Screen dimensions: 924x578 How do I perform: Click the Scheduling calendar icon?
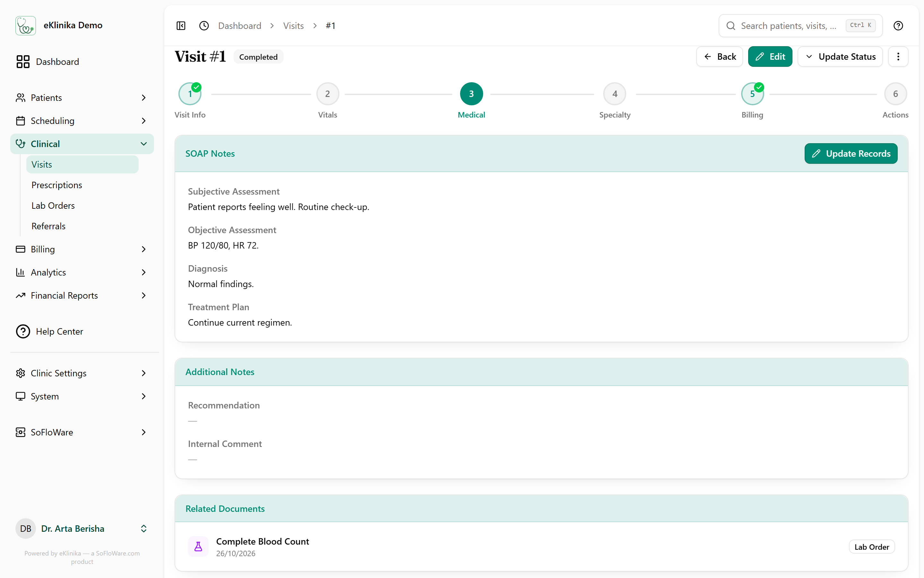tap(21, 121)
